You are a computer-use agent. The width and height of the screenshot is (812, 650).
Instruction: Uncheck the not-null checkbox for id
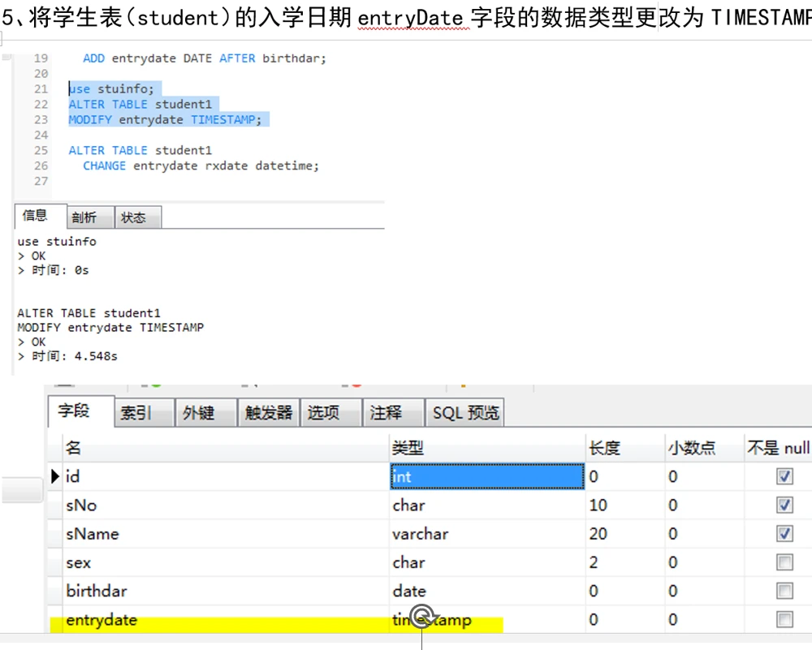point(784,476)
